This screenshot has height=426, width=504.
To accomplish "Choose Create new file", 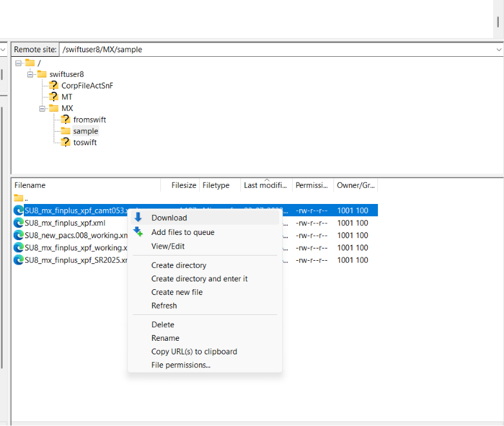I will pyautogui.click(x=205, y=292).
